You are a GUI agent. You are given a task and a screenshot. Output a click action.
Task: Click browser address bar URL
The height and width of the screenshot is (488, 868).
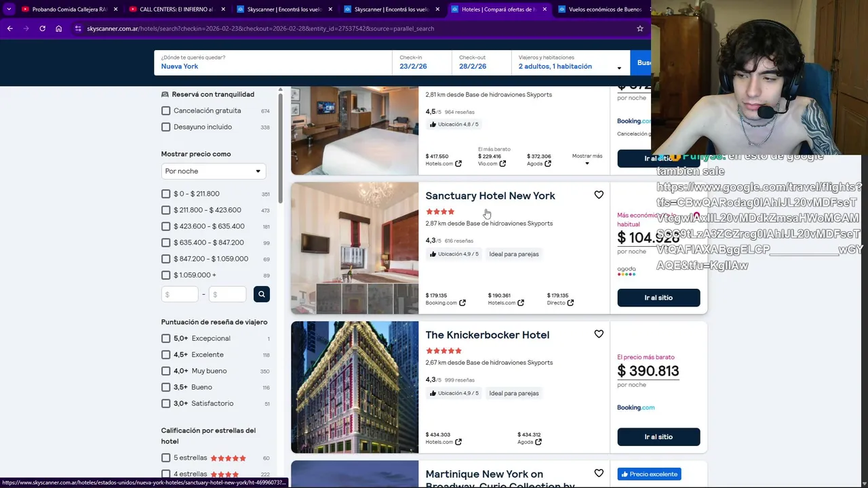260,28
